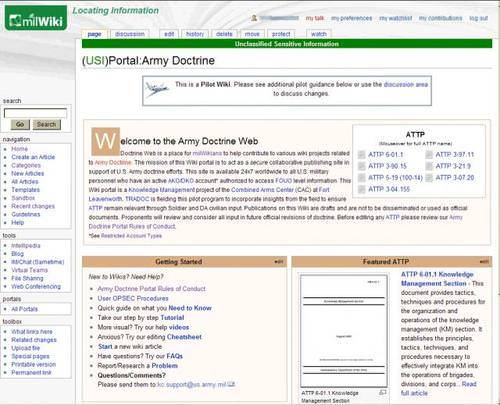Open Virtual Teams link

click(x=30, y=270)
